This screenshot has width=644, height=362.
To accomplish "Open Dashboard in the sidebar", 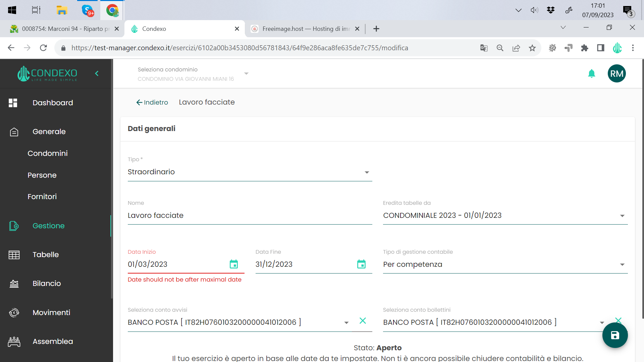I will tap(53, 103).
